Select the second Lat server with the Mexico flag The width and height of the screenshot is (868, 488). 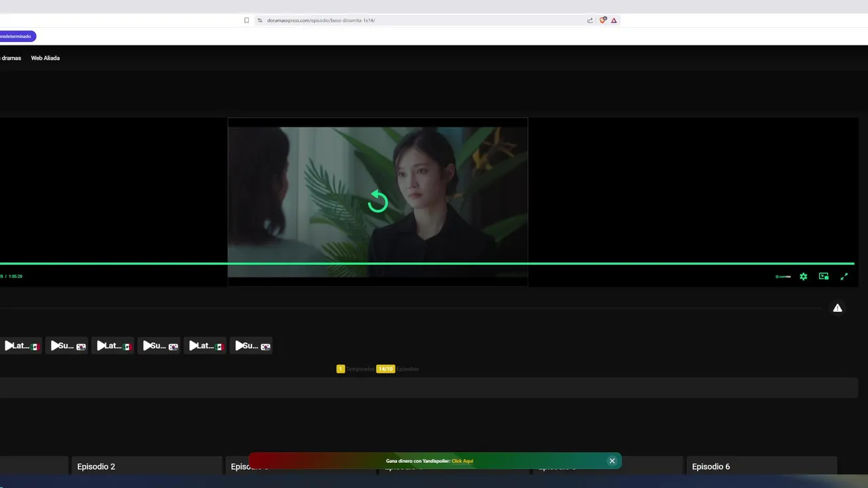point(113,346)
